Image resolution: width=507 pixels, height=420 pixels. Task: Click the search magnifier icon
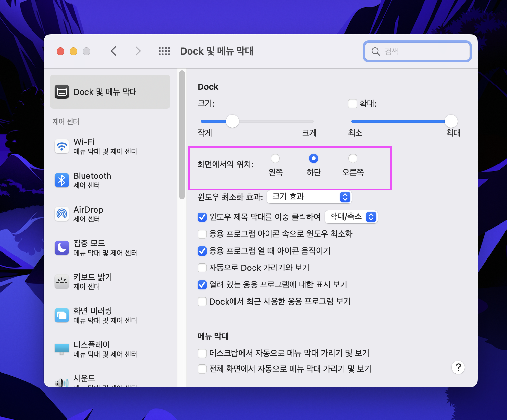pyautogui.click(x=376, y=51)
